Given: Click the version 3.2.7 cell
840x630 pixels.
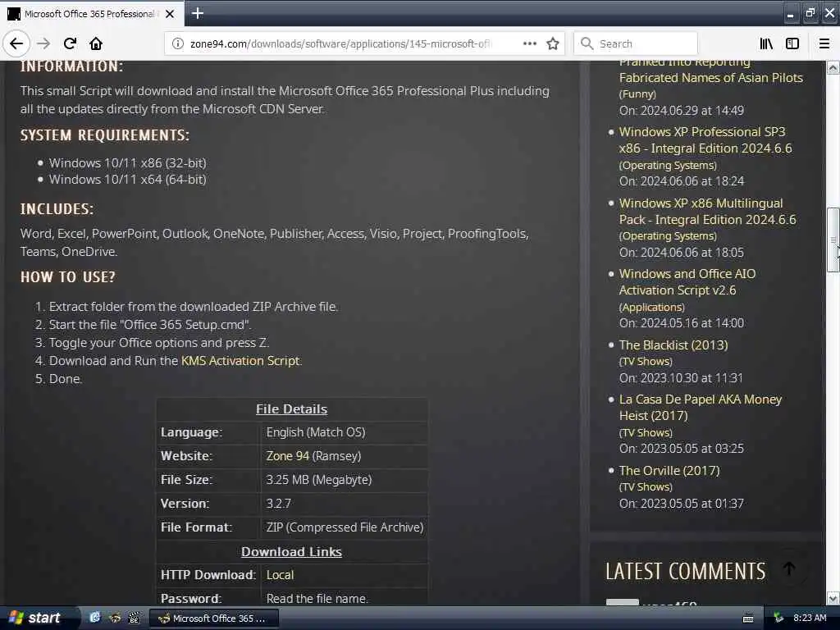Looking at the screenshot, I should (x=279, y=504).
